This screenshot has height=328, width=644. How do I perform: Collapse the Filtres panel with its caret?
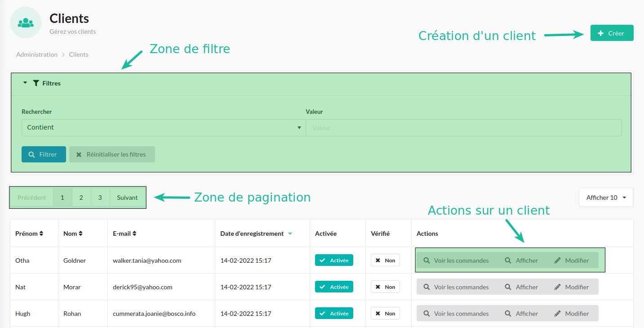point(25,83)
